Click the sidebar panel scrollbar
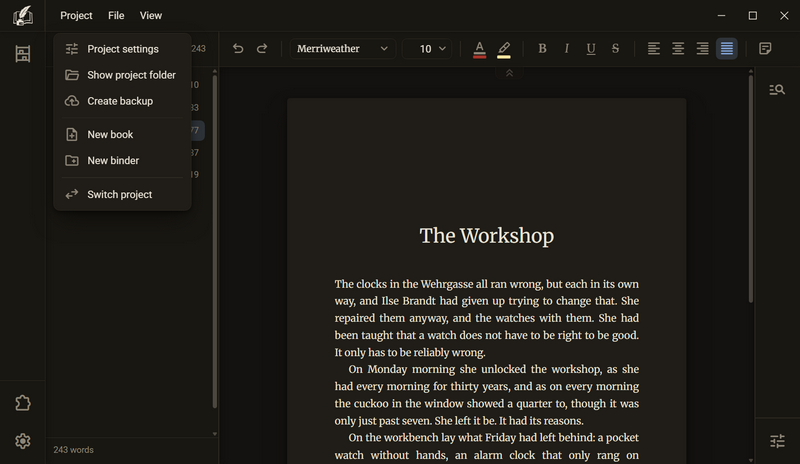 click(214, 241)
